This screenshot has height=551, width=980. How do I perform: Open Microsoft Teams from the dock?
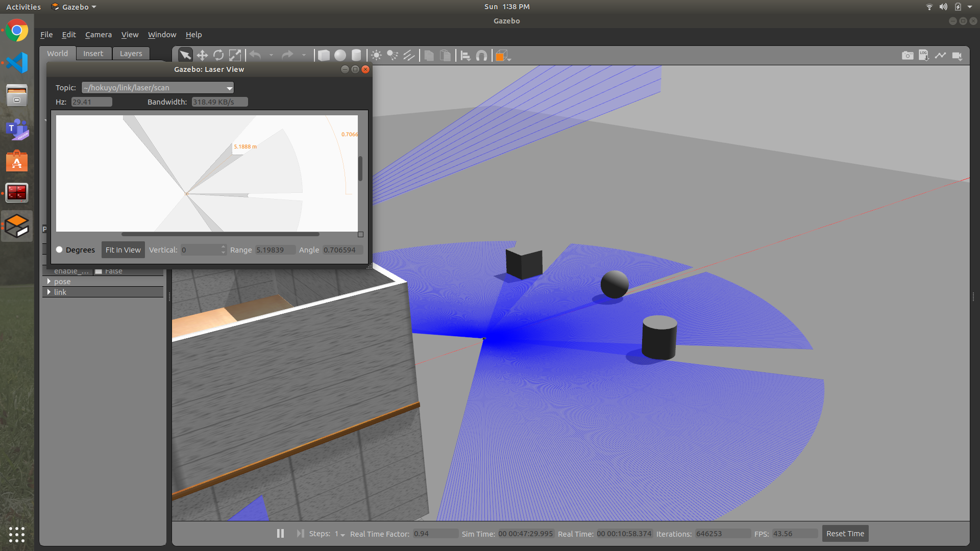17,129
